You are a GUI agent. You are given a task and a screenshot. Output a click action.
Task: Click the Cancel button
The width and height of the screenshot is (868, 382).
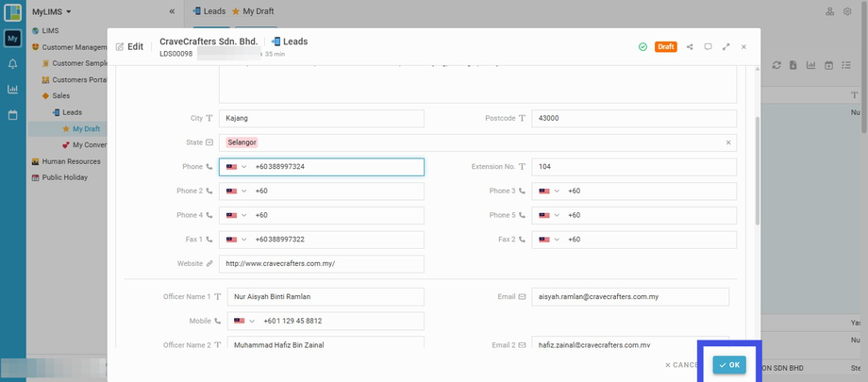(x=681, y=365)
